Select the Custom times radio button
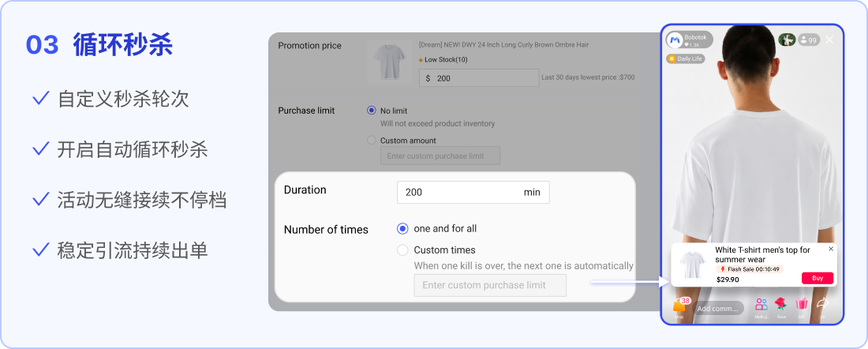 (402, 250)
